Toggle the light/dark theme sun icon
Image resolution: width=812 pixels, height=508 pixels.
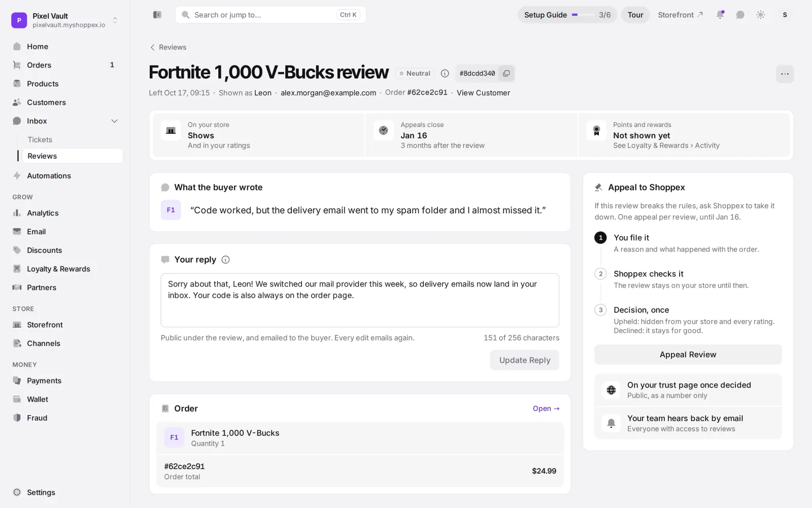(760, 15)
